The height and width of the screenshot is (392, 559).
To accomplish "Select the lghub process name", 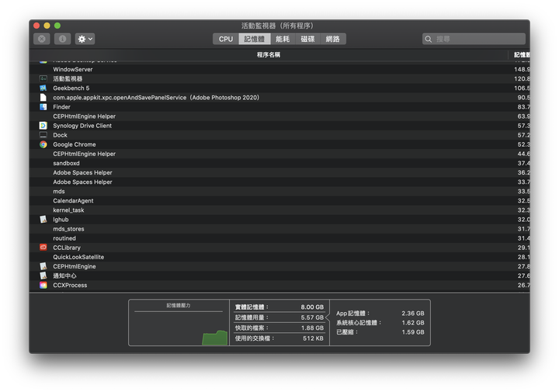I will click(61, 220).
